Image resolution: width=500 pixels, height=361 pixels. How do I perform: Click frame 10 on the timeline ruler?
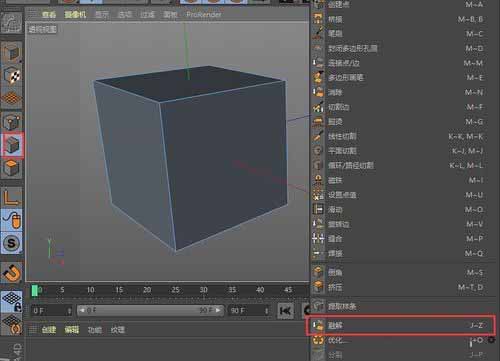click(x=90, y=290)
